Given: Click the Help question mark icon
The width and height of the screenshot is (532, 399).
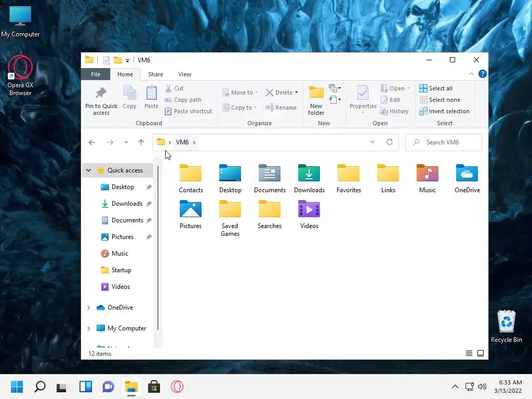Looking at the screenshot, I should (482, 74).
